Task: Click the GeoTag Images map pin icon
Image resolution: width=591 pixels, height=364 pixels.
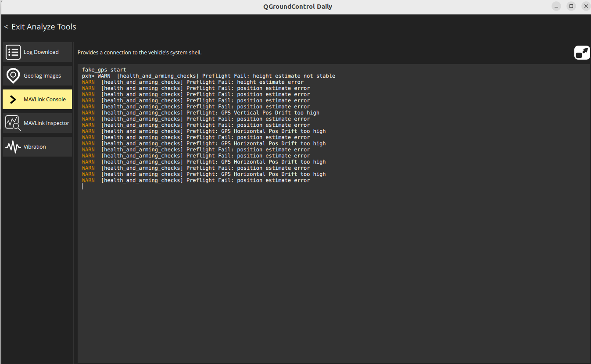Action: [13, 76]
